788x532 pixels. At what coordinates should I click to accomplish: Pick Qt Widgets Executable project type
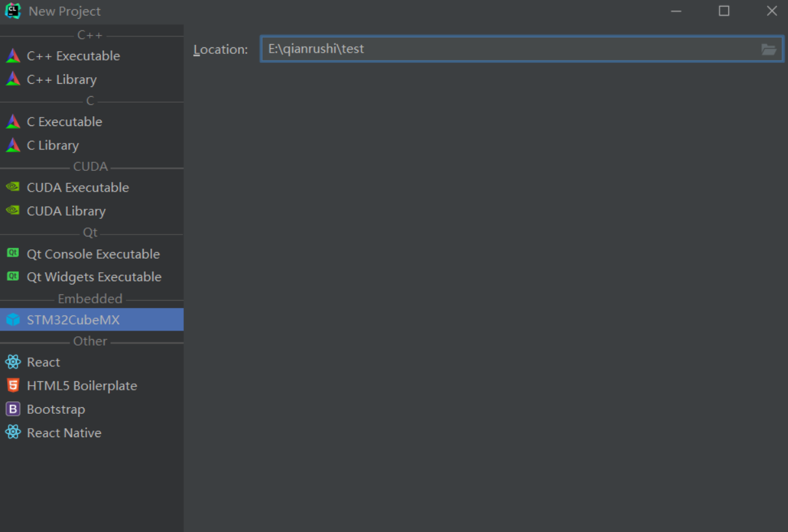[92, 277]
